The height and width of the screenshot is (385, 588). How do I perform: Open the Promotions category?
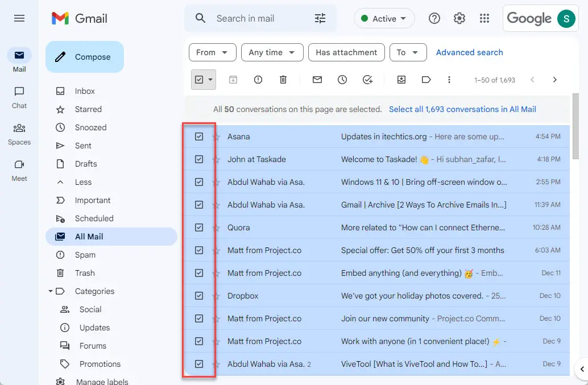(x=100, y=364)
